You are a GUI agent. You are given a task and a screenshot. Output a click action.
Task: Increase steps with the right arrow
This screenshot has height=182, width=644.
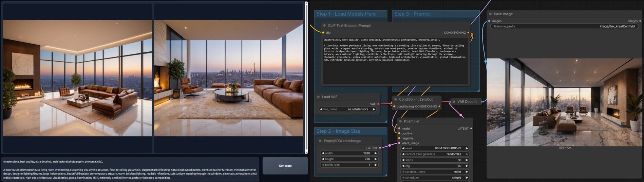click(x=467, y=160)
